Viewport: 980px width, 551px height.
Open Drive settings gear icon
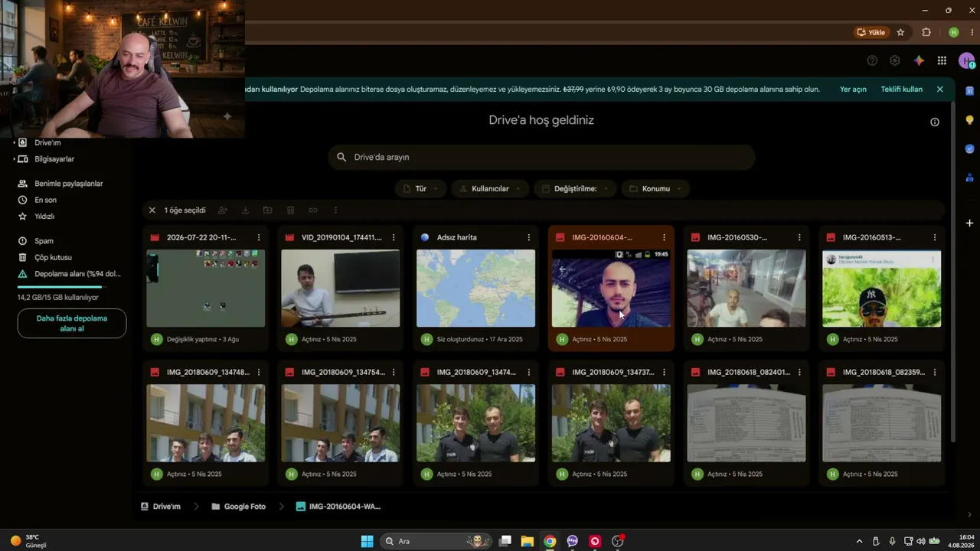894,60
